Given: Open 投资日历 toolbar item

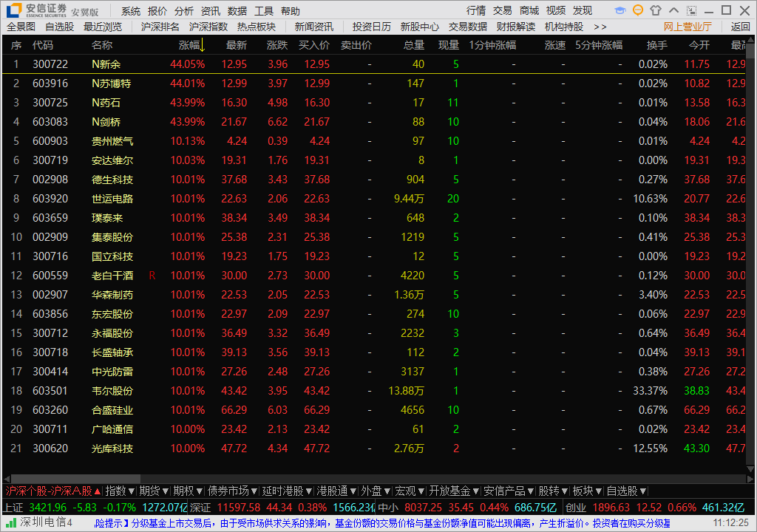Looking at the screenshot, I should click(x=371, y=27).
